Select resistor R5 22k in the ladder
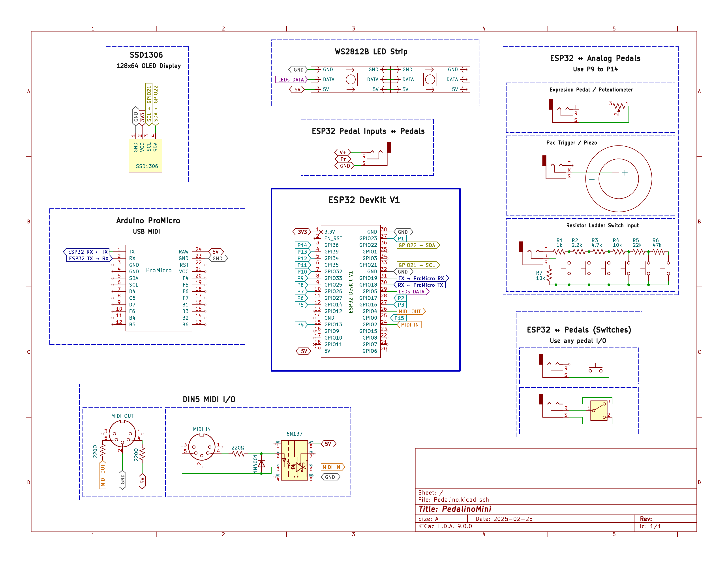Screen dimensions: 728x563 (639, 252)
